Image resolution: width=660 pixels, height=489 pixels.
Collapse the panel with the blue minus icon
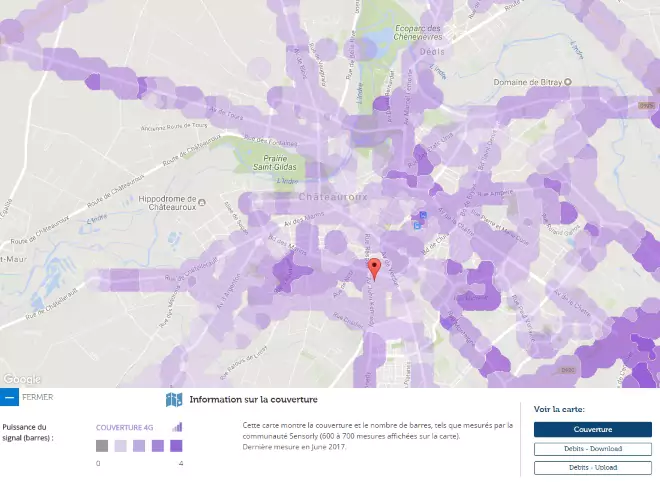(x=9, y=397)
